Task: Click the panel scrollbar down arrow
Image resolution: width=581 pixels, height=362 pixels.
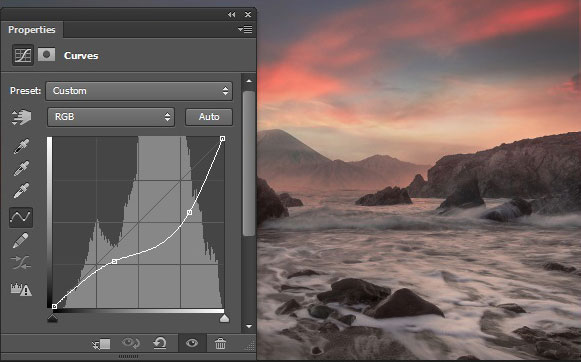Action: 249,326
